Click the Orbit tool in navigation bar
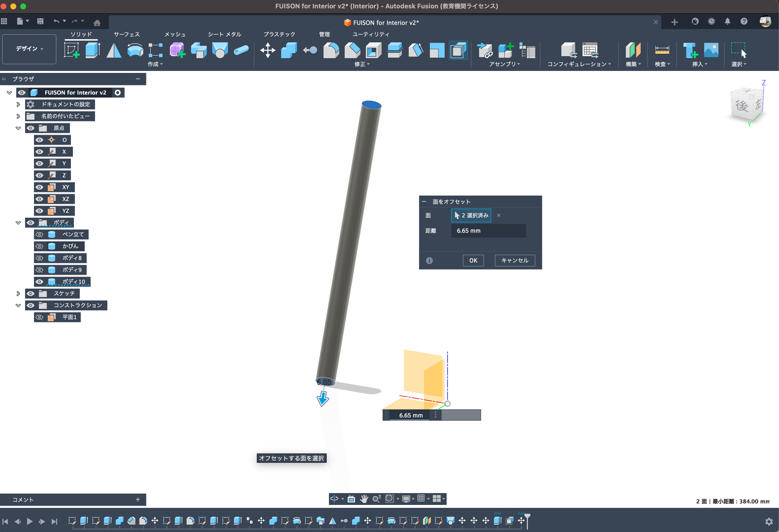Image resolution: width=779 pixels, height=532 pixels. [334, 499]
